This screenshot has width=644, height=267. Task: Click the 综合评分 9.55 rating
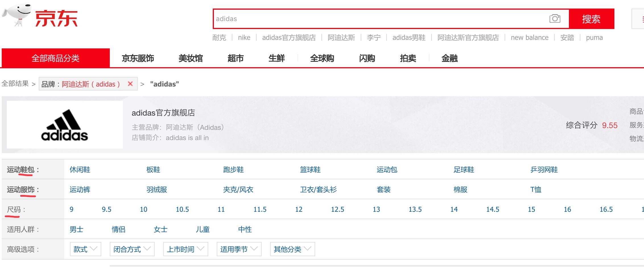click(x=592, y=125)
